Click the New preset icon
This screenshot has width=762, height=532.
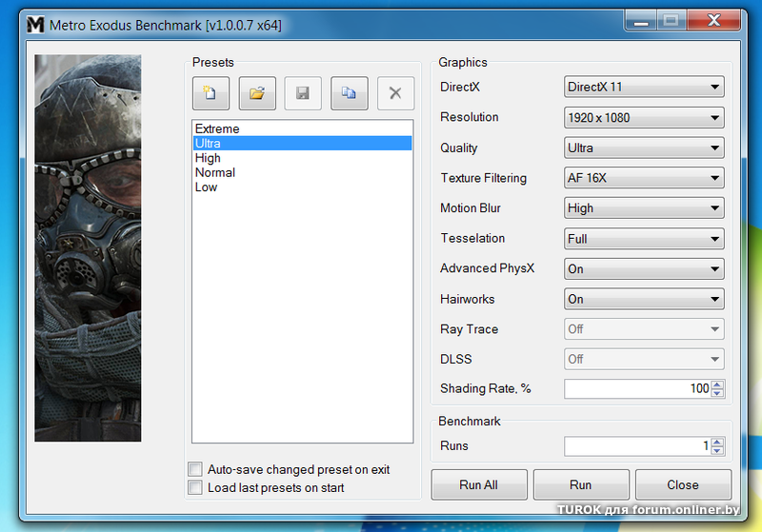click(x=211, y=93)
